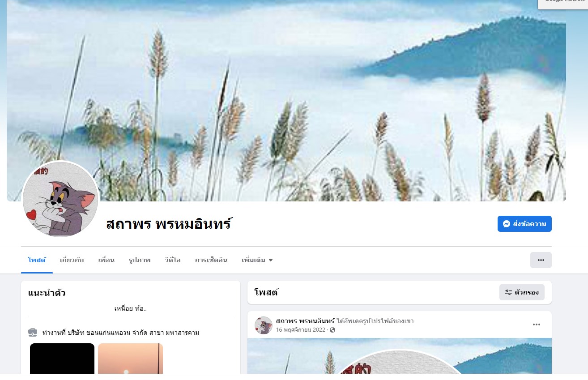The width and height of the screenshot is (588, 380).
Task: Open the เพื่อน tab
Action: pyautogui.click(x=107, y=260)
